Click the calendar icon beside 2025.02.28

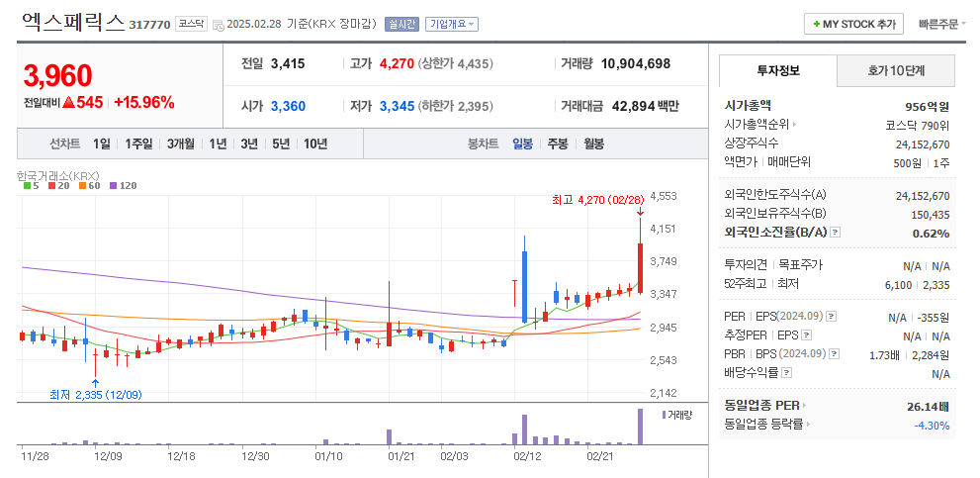218,25
